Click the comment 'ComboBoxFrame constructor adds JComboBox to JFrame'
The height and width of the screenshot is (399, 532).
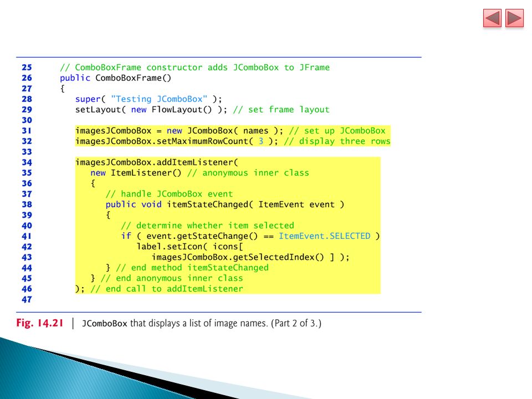click(x=195, y=68)
